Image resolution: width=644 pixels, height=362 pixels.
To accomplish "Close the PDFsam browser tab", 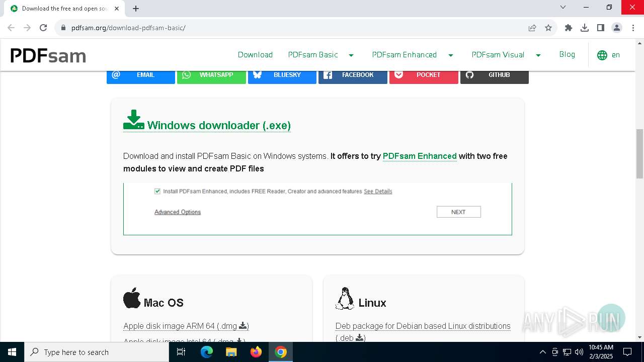I will (117, 9).
